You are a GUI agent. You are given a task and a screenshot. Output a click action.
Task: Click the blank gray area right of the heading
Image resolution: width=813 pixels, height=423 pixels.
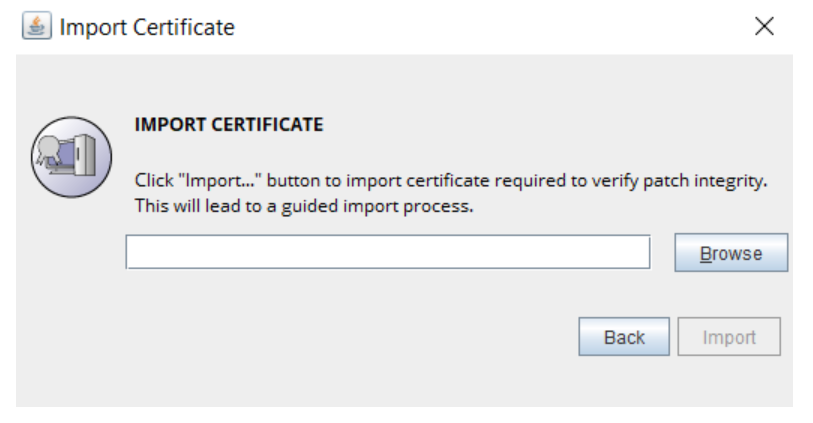(x=550, y=125)
